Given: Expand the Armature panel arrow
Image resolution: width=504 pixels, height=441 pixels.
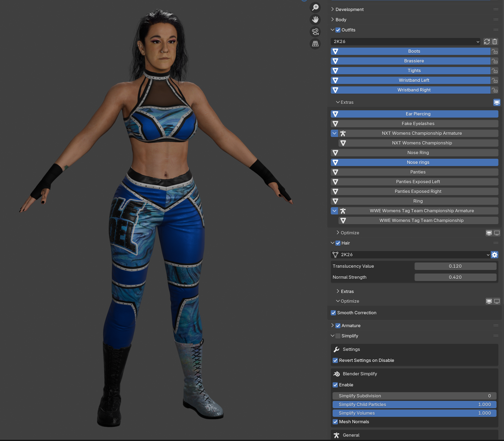Looking at the screenshot, I should click(x=333, y=326).
